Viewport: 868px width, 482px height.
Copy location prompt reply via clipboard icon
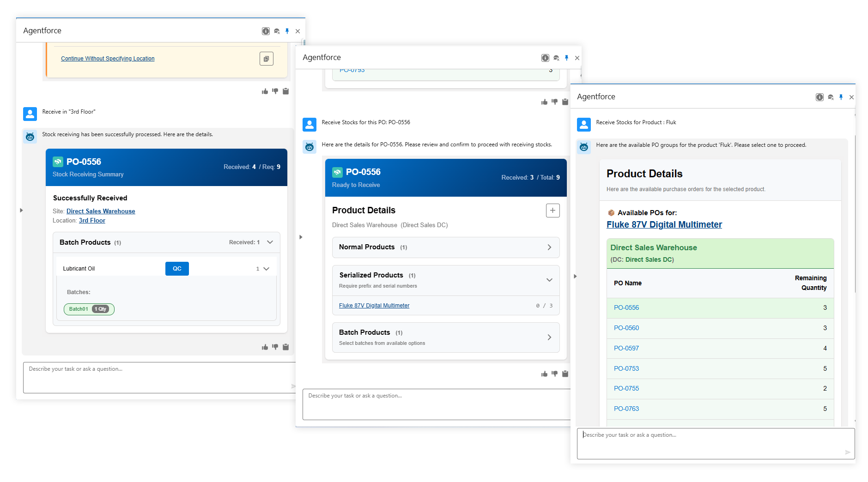286,91
